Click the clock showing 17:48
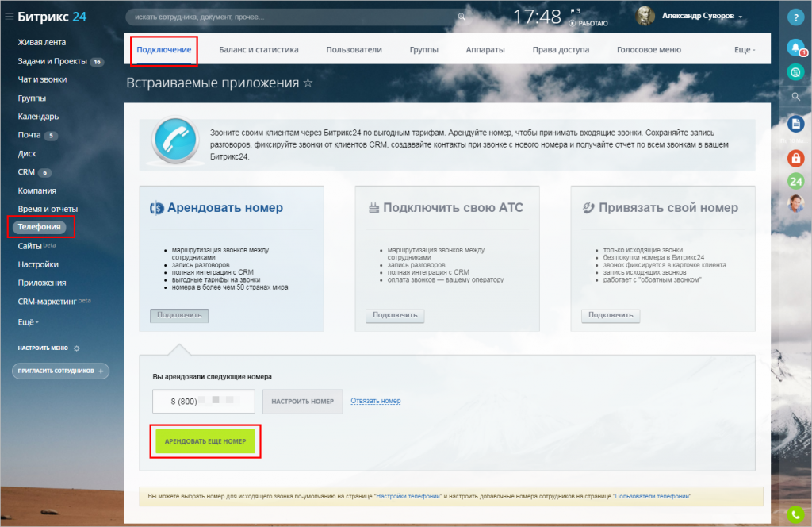The height and width of the screenshot is (527, 812). 537,17
